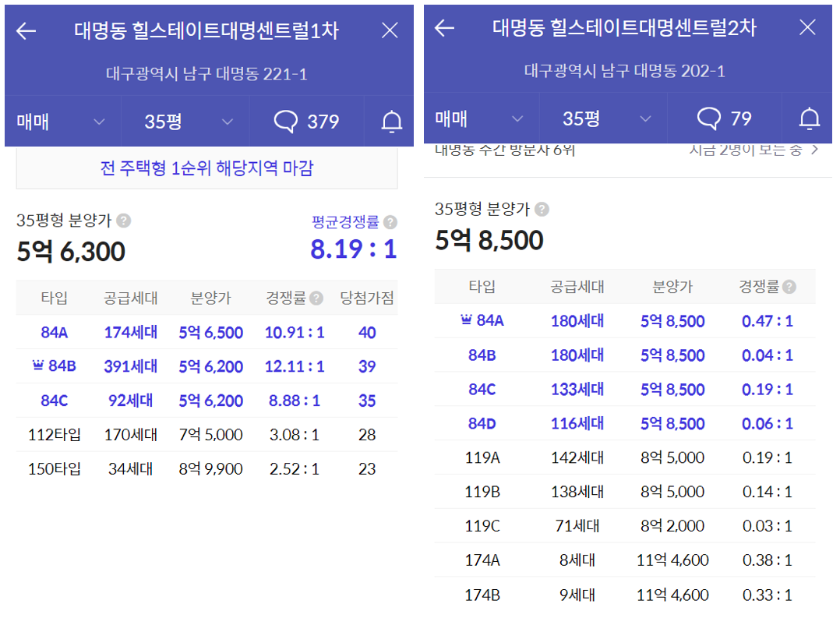Click the 8.19 : 1 average competition rate
Image resolution: width=840 pixels, height=625 pixels.
pyautogui.click(x=354, y=249)
